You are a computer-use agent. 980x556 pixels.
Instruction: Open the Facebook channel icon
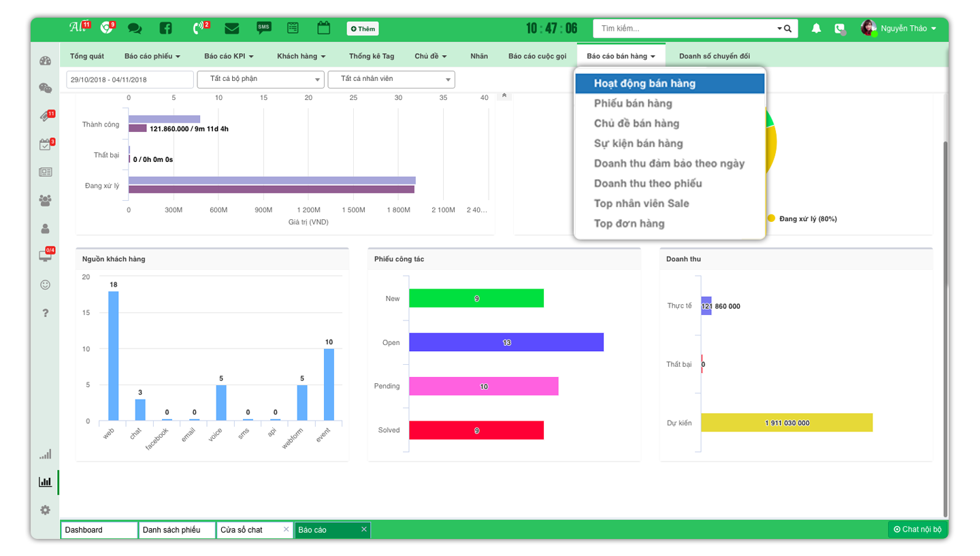pyautogui.click(x=165, y=29)
